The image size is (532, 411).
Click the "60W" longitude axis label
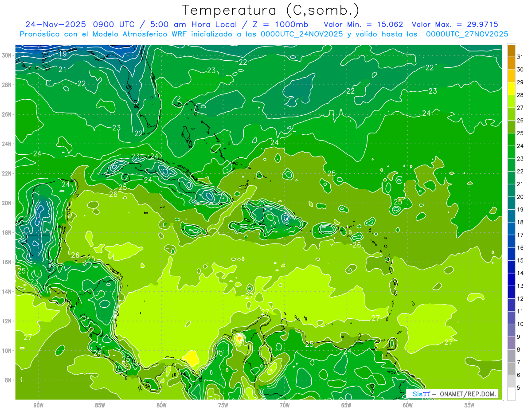pos(408,405)
